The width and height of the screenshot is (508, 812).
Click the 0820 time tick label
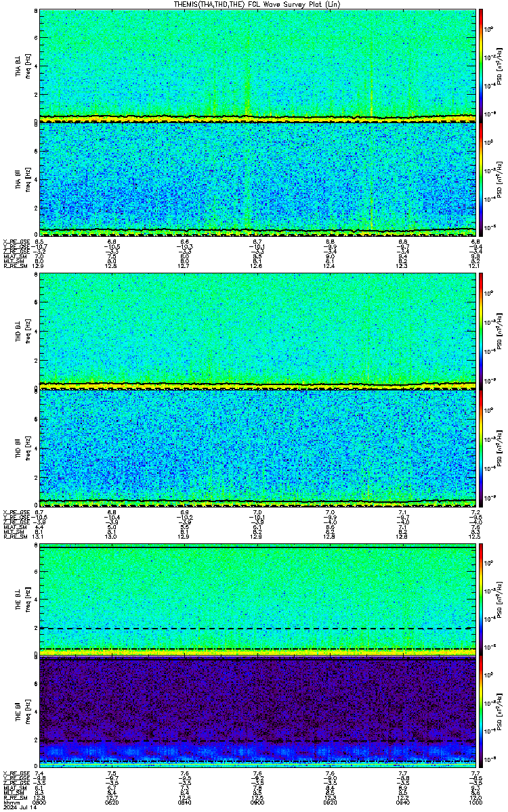(112, 802)
